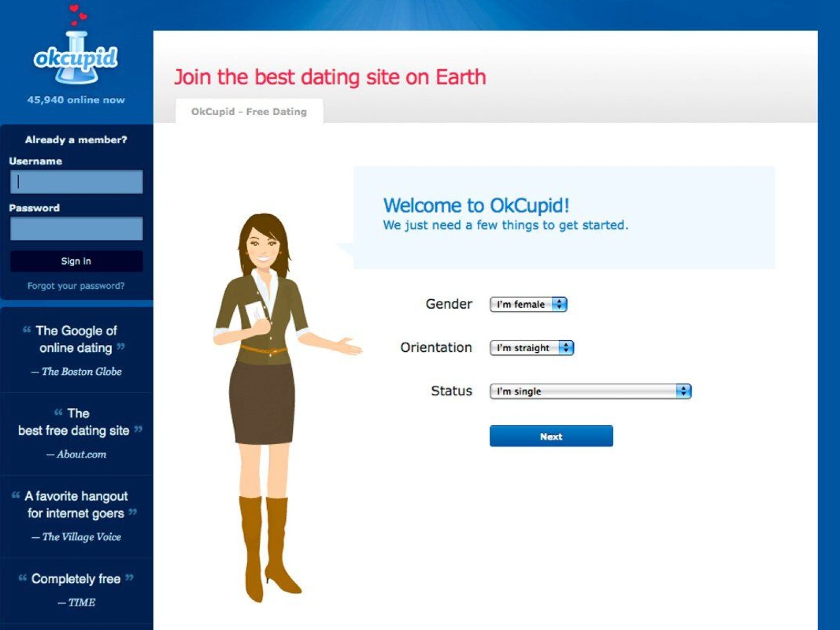The image size is (840, 630).
Task: Focus the Username input field
Action: [77, 182]
